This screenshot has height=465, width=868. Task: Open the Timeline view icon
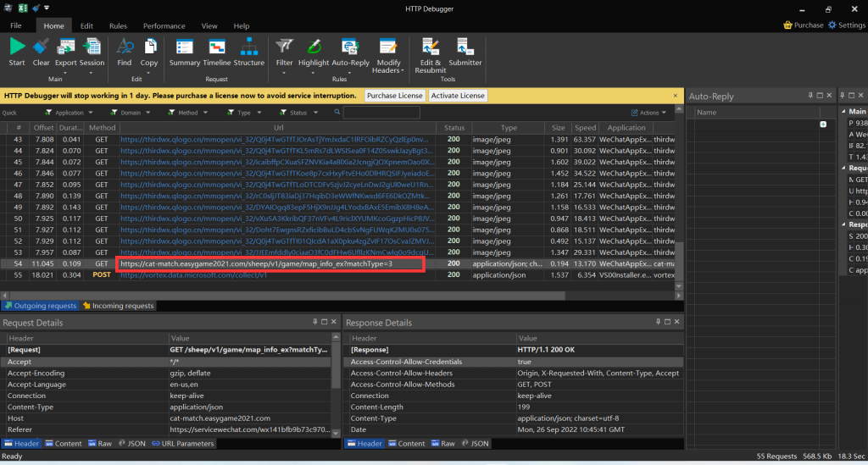(x=217, y=49)
